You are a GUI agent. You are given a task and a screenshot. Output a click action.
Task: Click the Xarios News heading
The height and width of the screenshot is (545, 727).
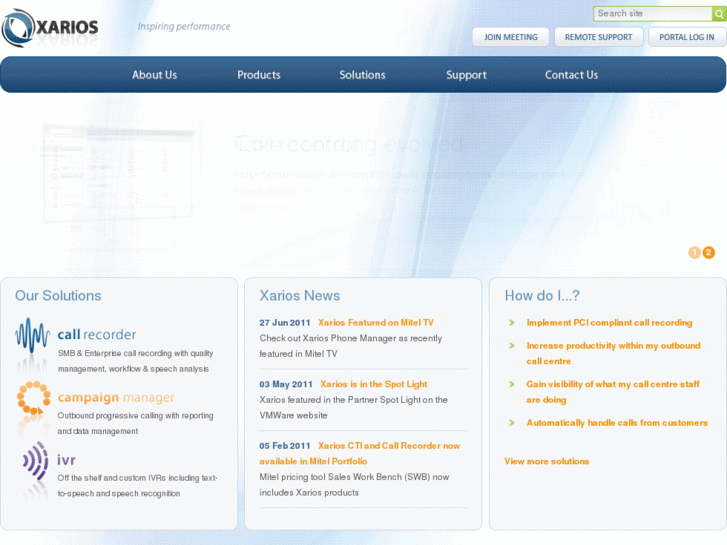[300, 296]
